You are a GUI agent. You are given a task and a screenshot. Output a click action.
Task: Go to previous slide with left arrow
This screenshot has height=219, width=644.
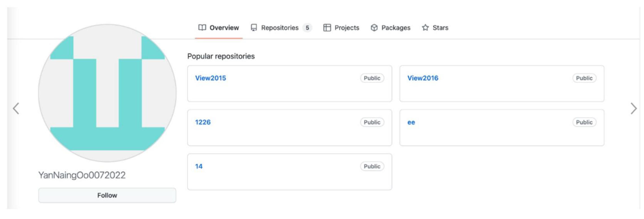[x=16, y=109]
